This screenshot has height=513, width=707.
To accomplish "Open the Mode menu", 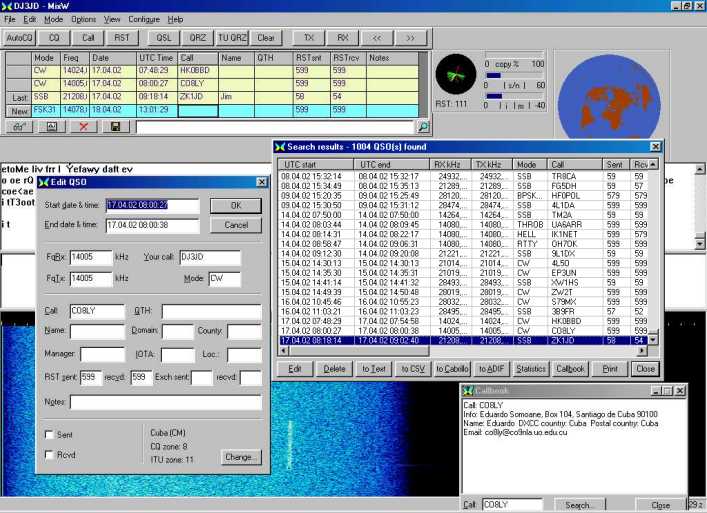I will tap(54, 19).
